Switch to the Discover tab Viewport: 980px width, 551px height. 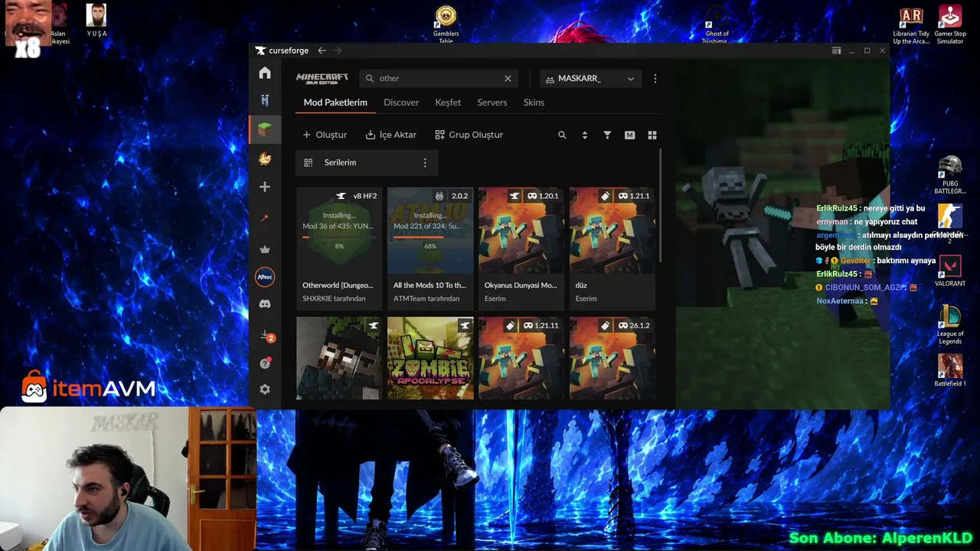tap(401, 103)
